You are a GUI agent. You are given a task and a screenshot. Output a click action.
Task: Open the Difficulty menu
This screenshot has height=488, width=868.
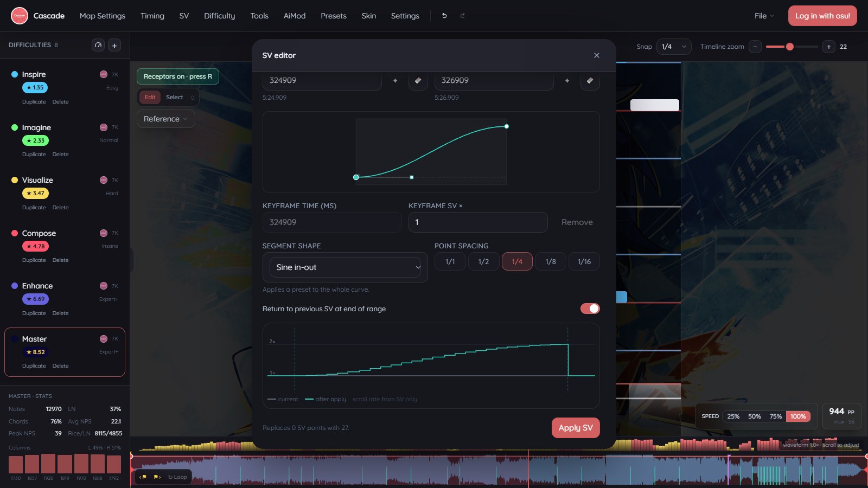point(220,16)
